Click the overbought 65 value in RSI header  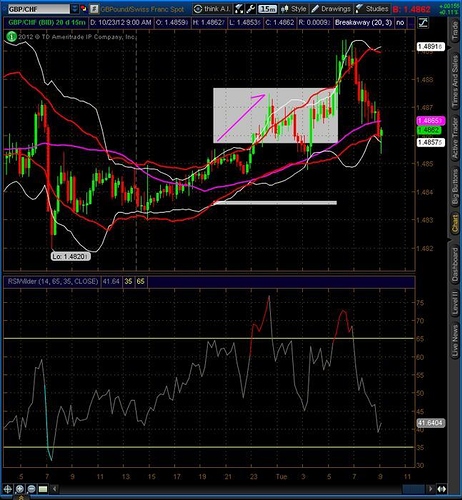pos(141,282)
